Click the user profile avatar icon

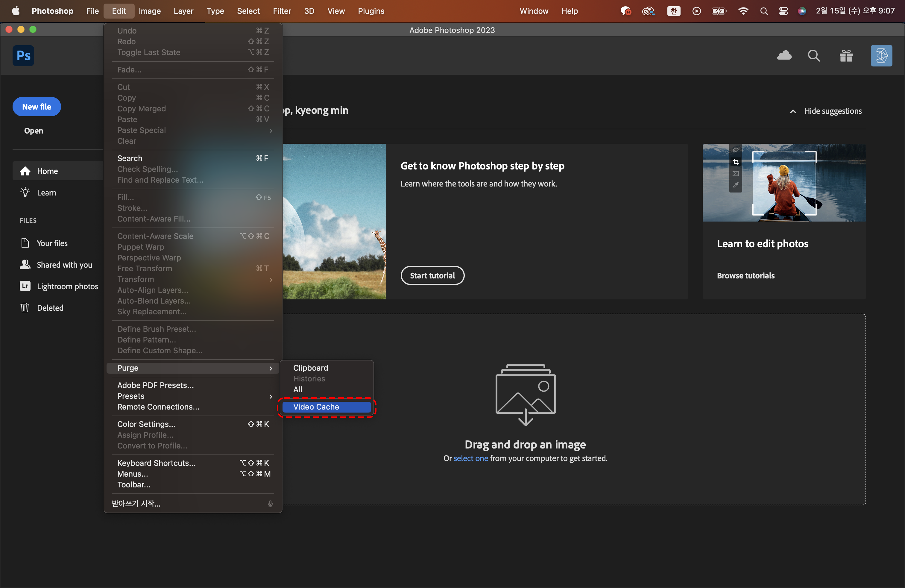pyautogui.click(x=881, y=55)
